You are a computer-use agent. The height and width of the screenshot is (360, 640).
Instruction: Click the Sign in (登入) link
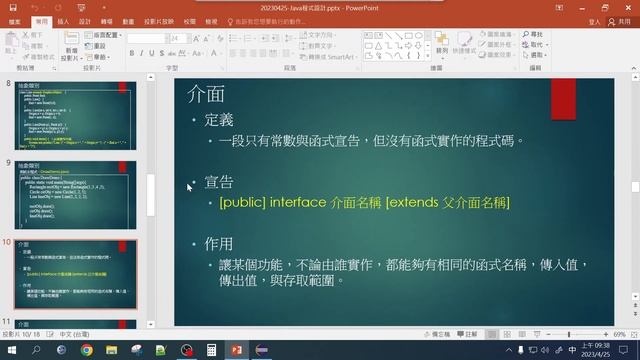point(594,22)
